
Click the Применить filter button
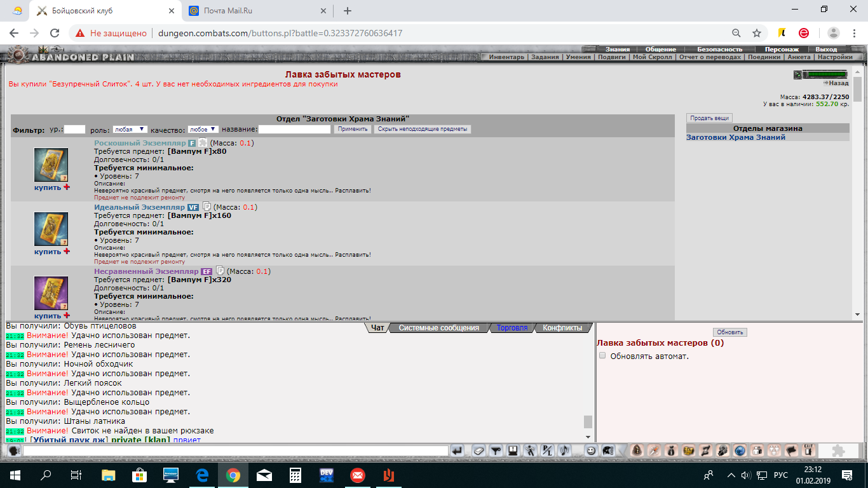[353, 129]
